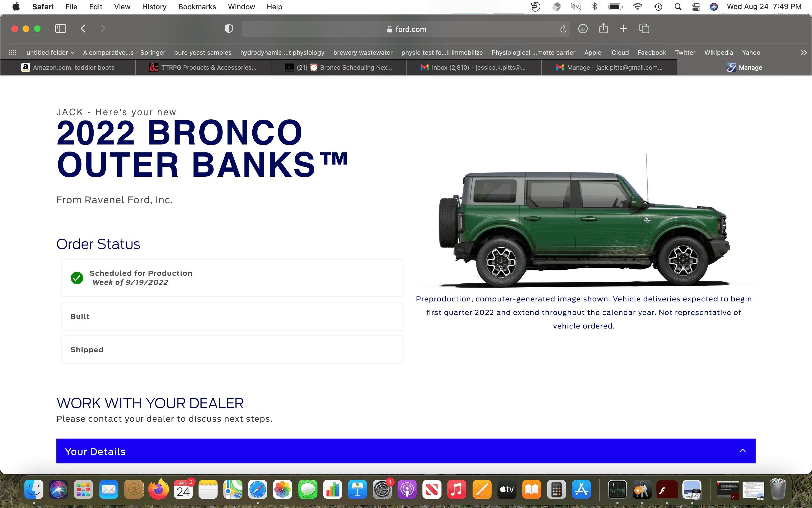Open Maps from the Dock
The image size is (812, 508).
[x=233, y=489]
